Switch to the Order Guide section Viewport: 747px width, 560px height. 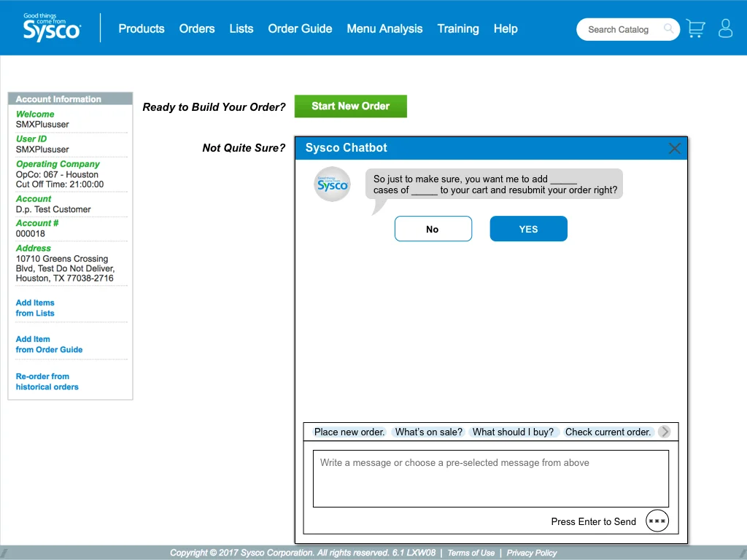[x=300, y=29]
